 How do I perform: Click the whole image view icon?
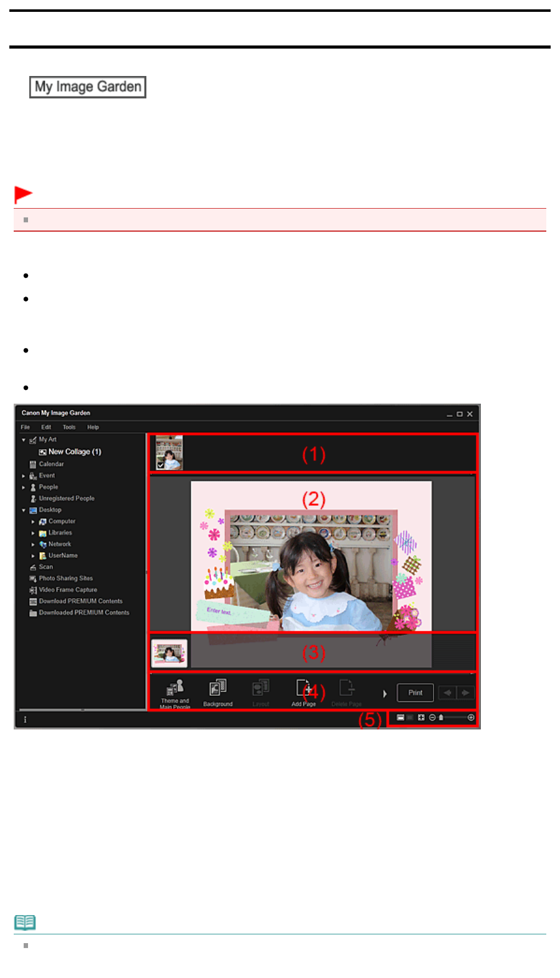421,718
